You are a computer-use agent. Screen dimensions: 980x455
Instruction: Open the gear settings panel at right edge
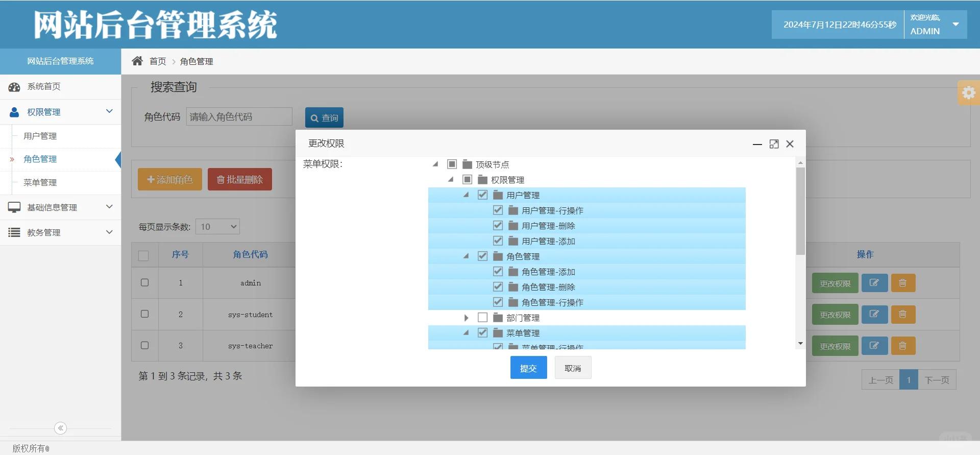coord(969,92)
